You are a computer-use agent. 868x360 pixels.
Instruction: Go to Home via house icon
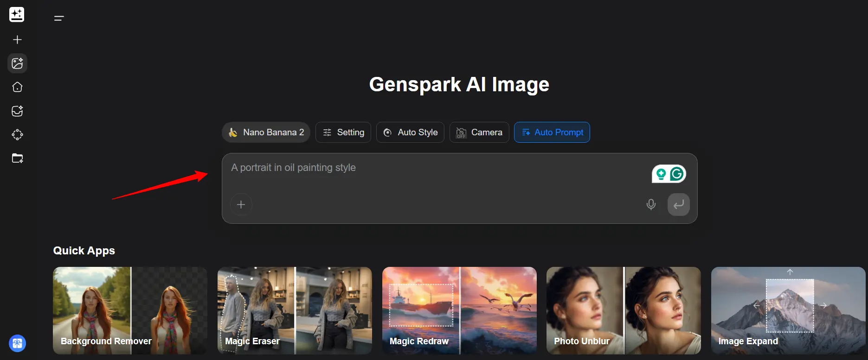(x=17, y=87)
